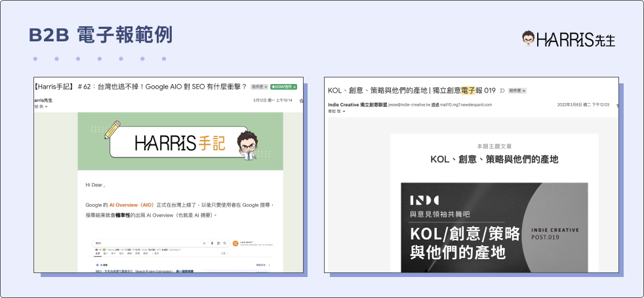Remove the 收件匣 label on Harris手記 email

click(x=266, y=87)
